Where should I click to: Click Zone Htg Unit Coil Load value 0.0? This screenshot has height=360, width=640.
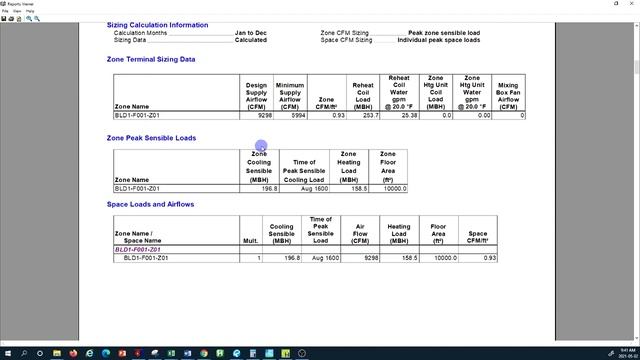447,116
